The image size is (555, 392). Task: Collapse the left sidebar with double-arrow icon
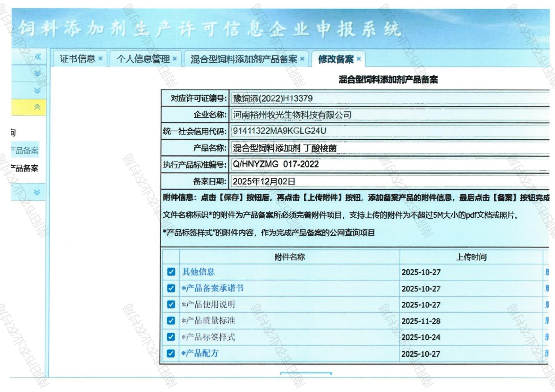coord(37,57)
